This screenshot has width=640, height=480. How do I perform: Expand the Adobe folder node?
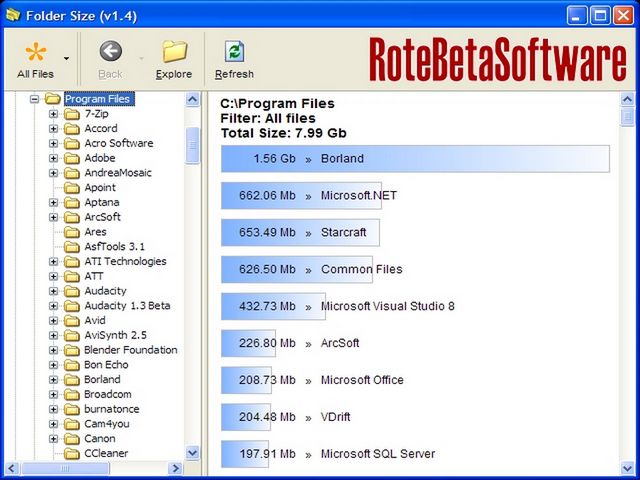53,158
